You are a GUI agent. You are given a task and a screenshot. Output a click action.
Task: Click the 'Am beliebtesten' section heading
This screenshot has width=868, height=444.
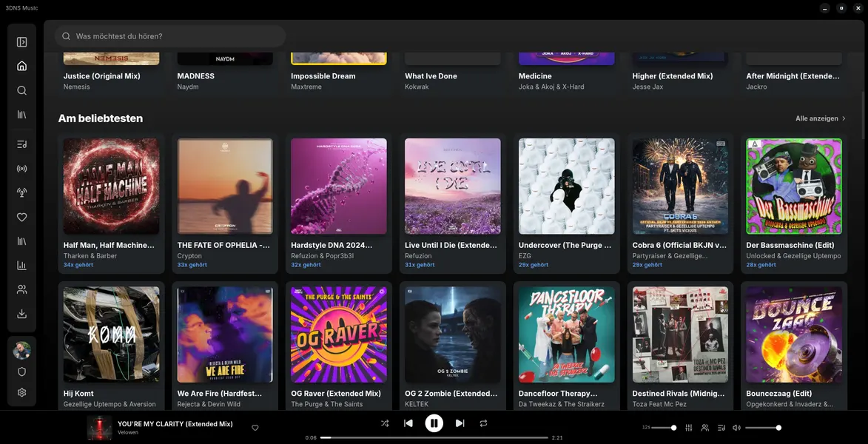pyautogui.click(x=100, y=118)
